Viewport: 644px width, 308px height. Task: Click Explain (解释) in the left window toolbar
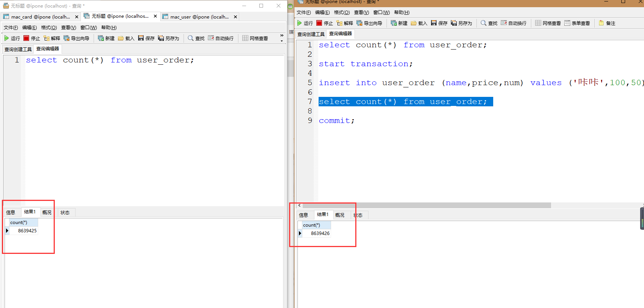[x=52, y=38]
